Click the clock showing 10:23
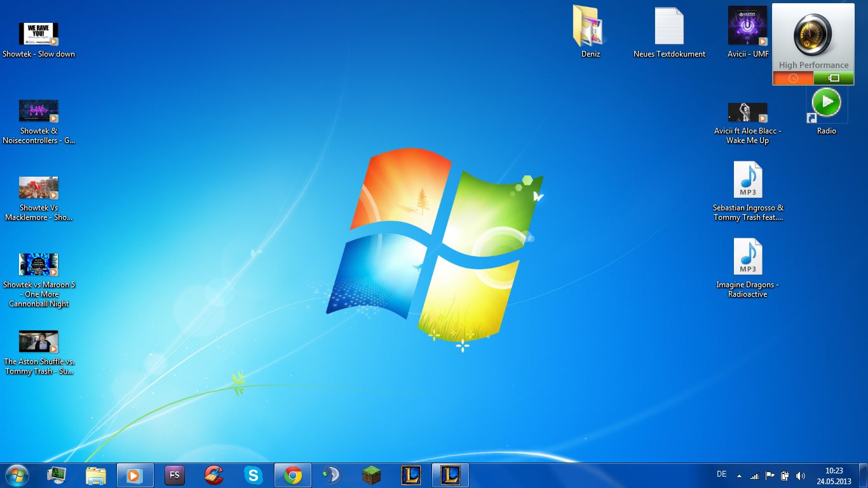The image size is (868, 488). pos(834,476)
